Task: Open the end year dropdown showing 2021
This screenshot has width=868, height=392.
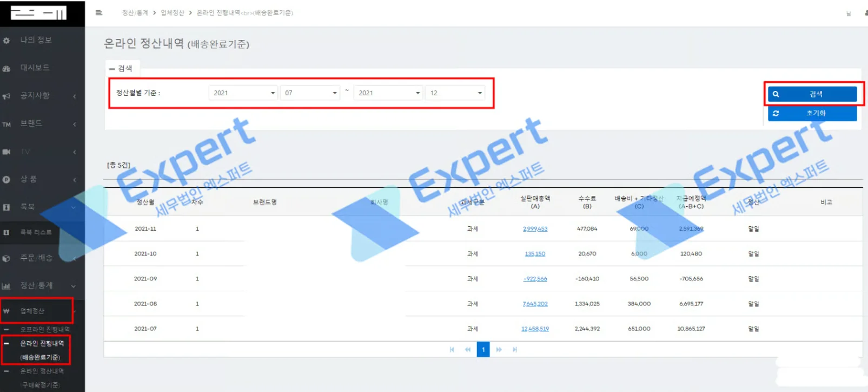Action: 388,93
